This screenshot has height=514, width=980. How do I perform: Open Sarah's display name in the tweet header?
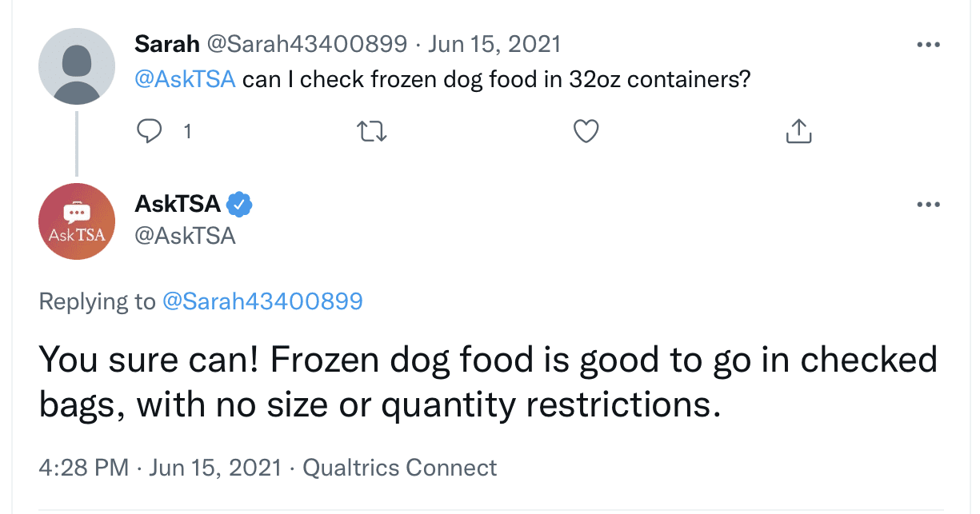[x=167, y=44]
